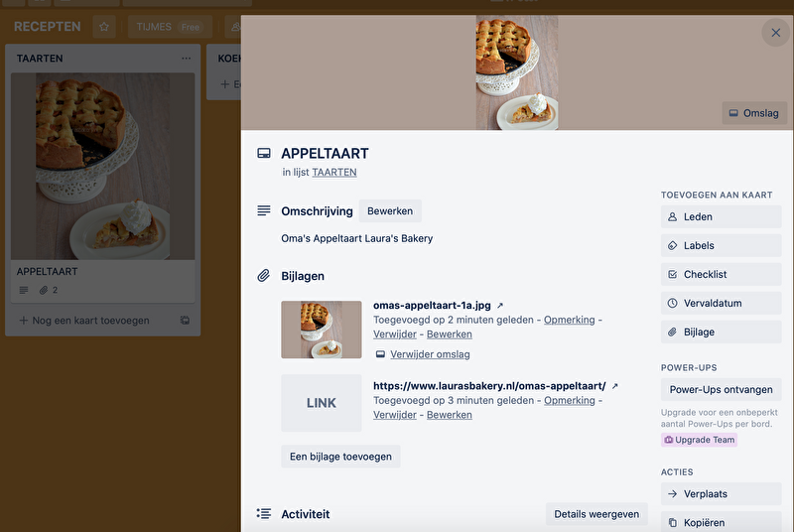Viewport: 794px width, 532px height.
Task: Click Bewerken next to Omschrijving
Action: pyautogui.click(x=390, y=211)
